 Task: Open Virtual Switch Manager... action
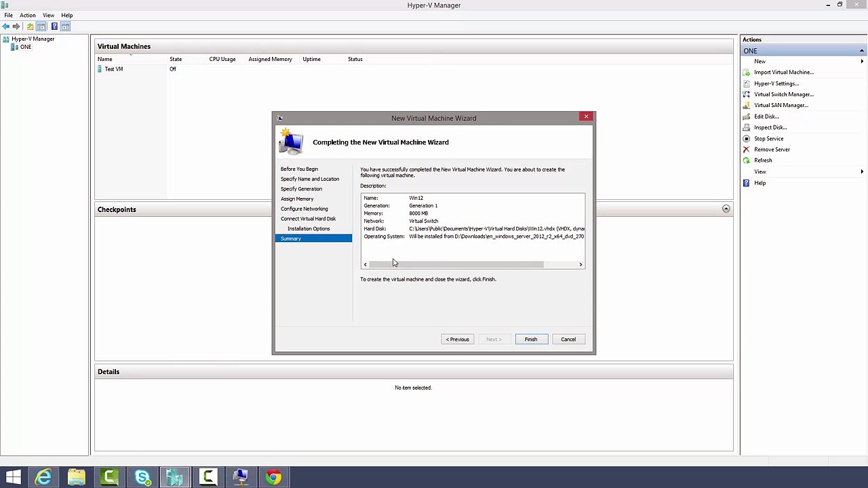coord(784,94)
